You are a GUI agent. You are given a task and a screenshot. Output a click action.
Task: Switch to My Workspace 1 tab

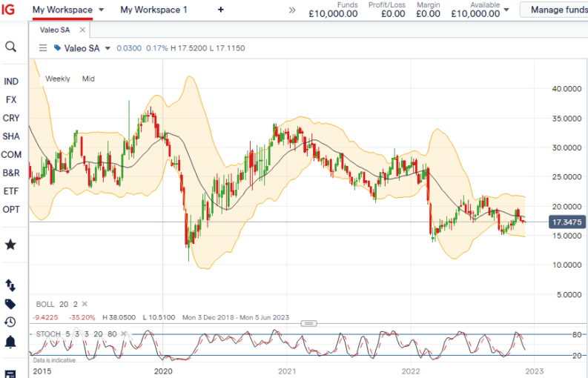153,10
